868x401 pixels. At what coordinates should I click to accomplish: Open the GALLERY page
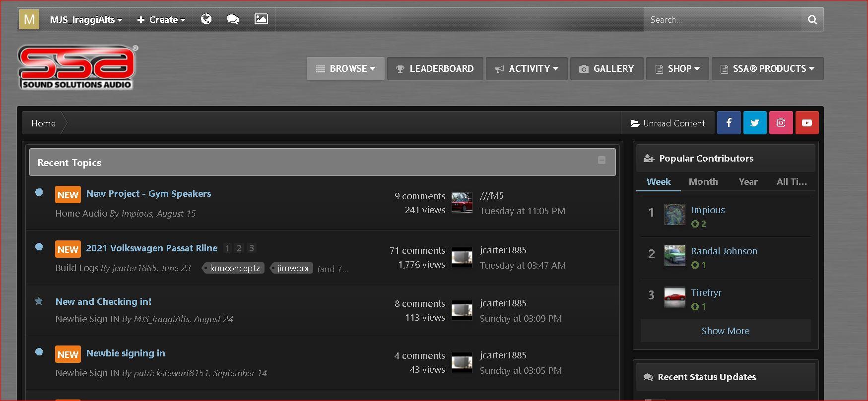pyautogui.click(x=606, y=68)
